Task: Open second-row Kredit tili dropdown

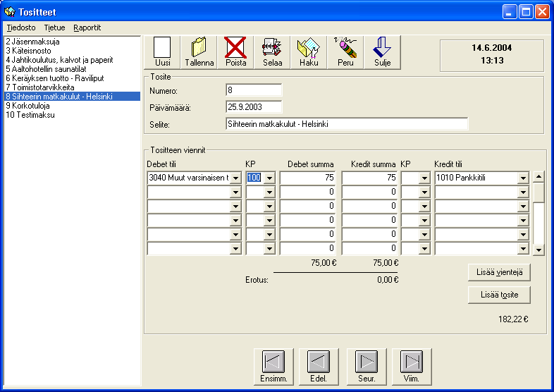Action: [x=523, y=192]
